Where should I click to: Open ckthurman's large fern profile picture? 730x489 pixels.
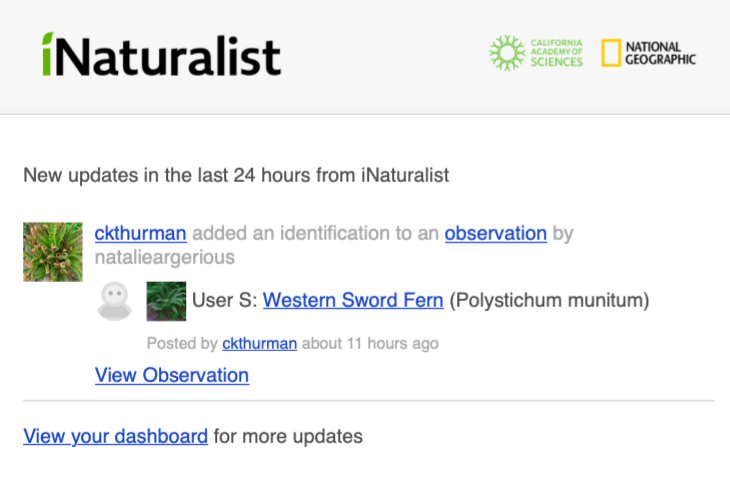(x=53, y=251)
